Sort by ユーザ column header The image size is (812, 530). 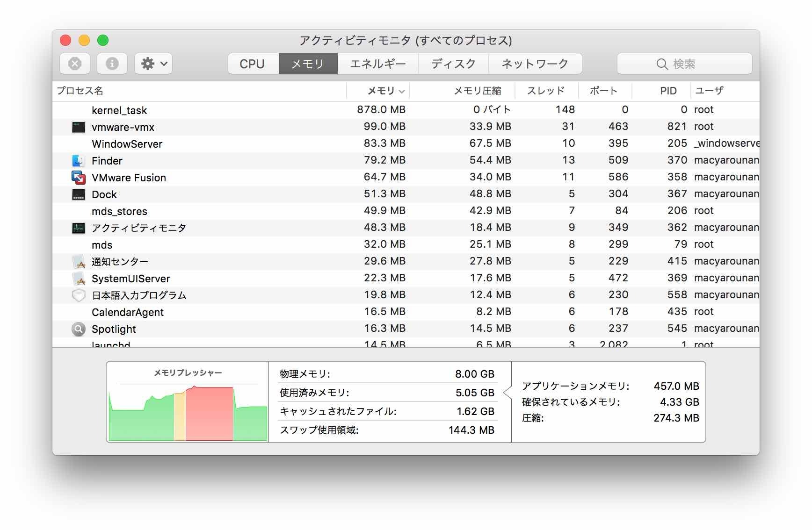coord(725,91)
